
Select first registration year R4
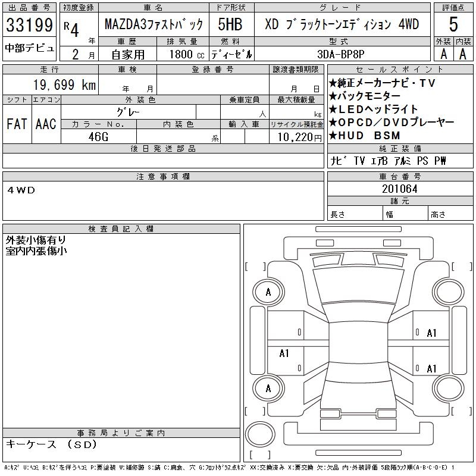[71, 29]
